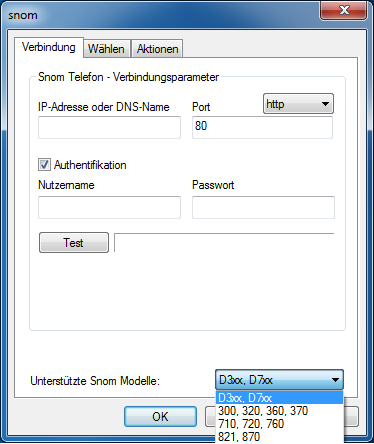The width and height of the screenshot is (374, 444).
Task: Click the Test button
Action: click(x=74, y=243)
